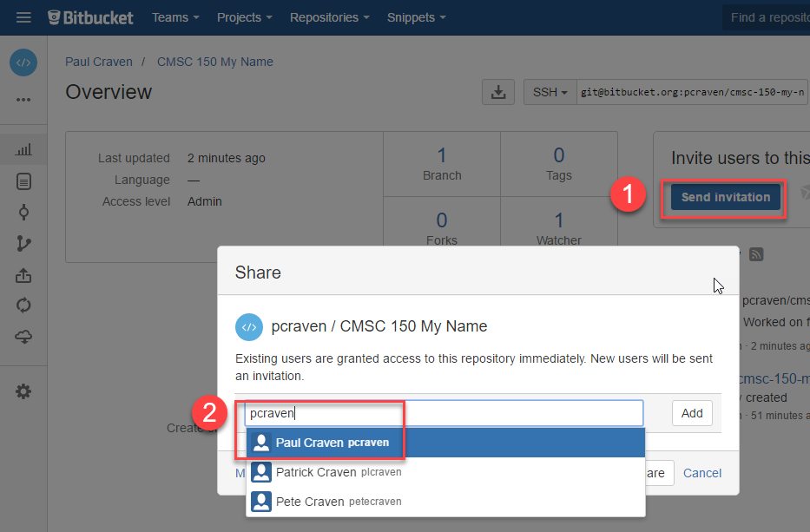The height and width of the screenshot is (532, 810).
Task: Click the Bitbucket logo
Action: 90,17
